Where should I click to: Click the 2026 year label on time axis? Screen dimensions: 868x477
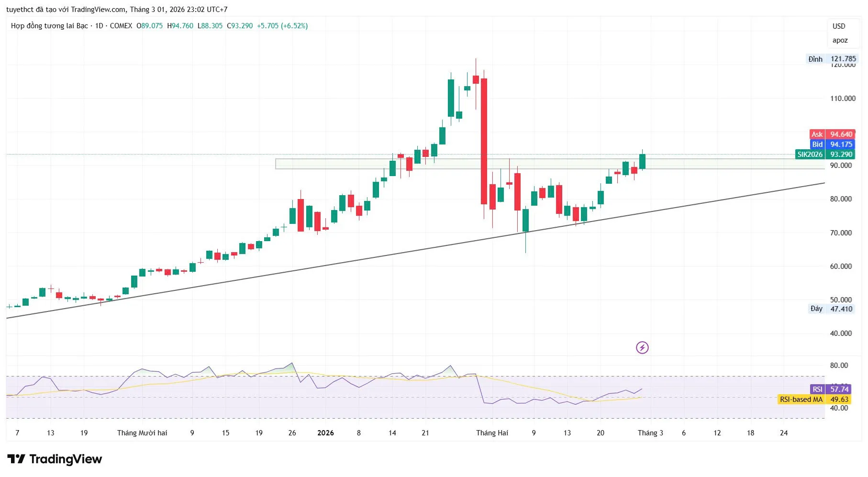(325, 433)
